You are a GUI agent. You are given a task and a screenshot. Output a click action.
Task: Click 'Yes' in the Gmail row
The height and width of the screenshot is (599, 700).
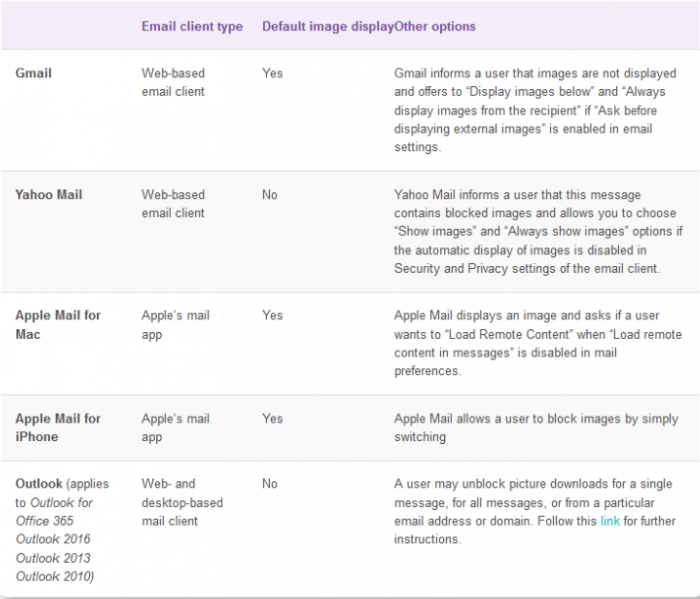[272, 73]
